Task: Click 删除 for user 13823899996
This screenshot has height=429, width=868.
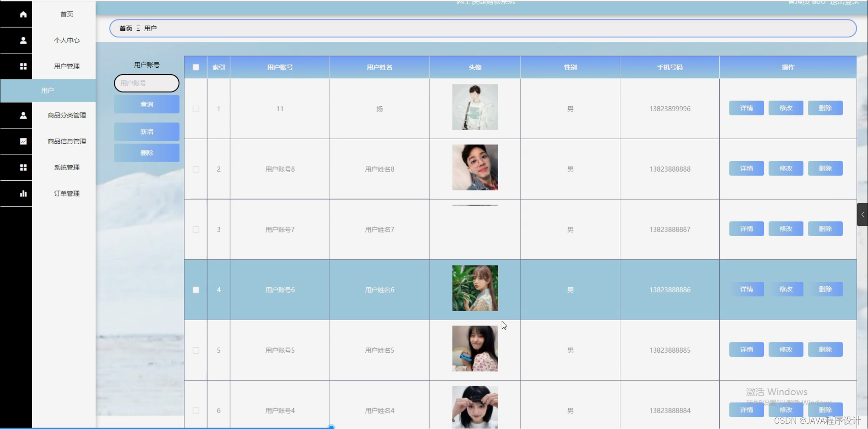Action: pyautogui.click(x=825, y=108)
